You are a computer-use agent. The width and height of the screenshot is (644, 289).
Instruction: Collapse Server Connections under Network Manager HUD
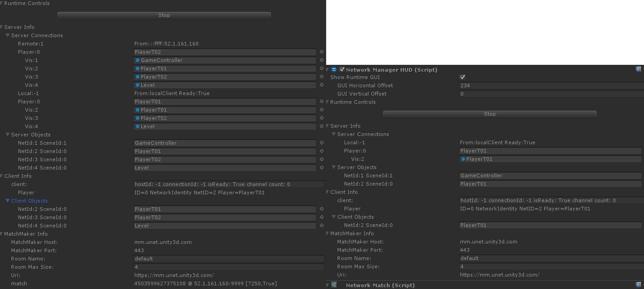[334, 134]
